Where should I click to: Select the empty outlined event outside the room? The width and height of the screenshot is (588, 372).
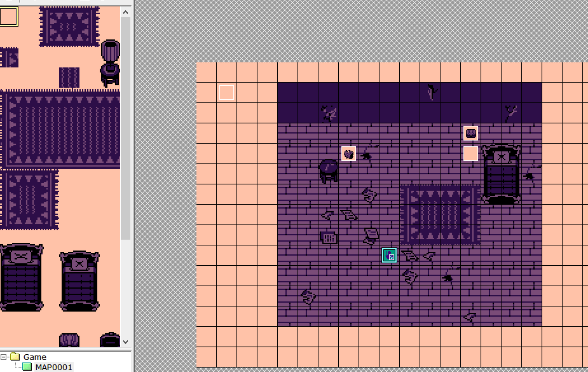[226, 93]
